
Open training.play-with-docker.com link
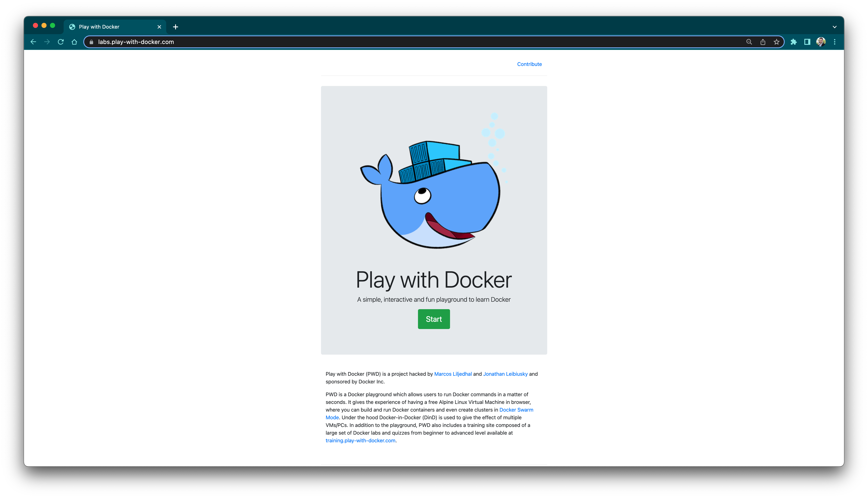[x=360, y=441]
